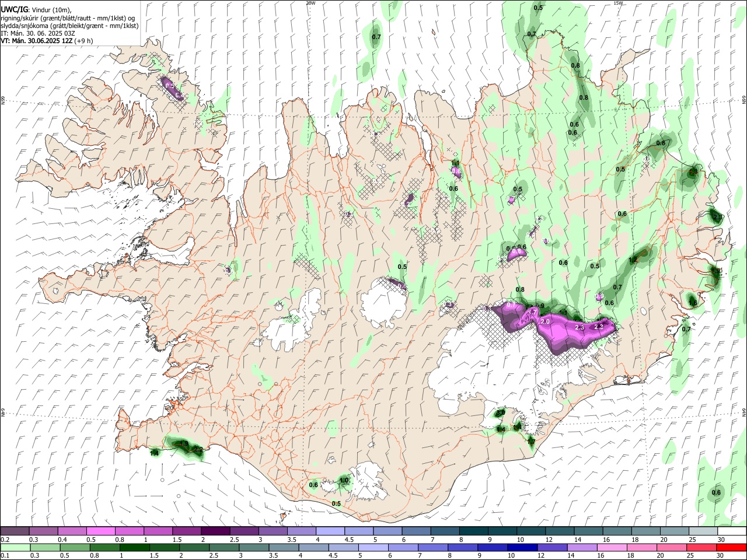Click the dark purple swatch between 2 and 2.5 in upper legend
The image size is (747, 560).
215,531
